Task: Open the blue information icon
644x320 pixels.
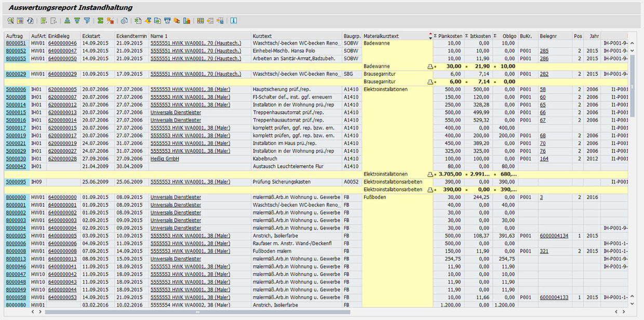Action: point(233,21)
